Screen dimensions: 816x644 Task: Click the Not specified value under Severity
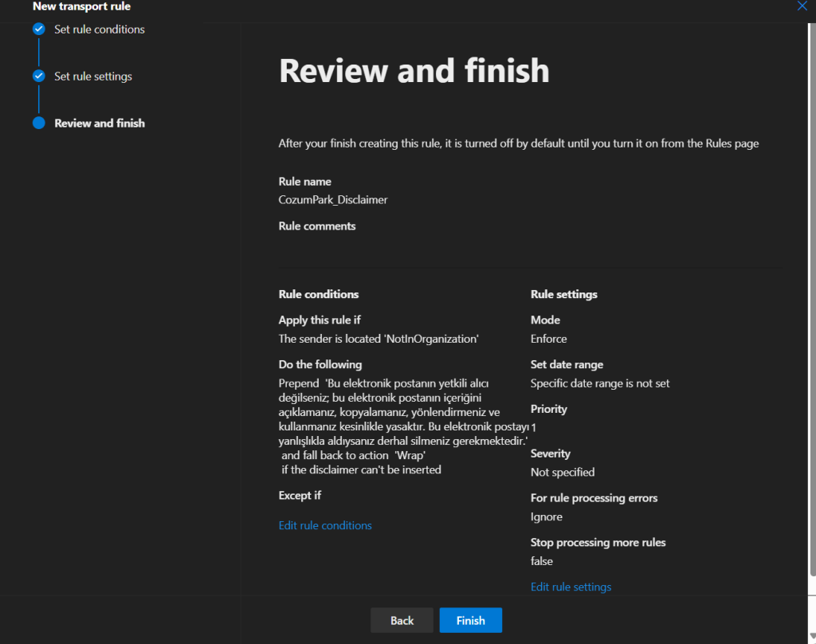(x=563, y=472)
